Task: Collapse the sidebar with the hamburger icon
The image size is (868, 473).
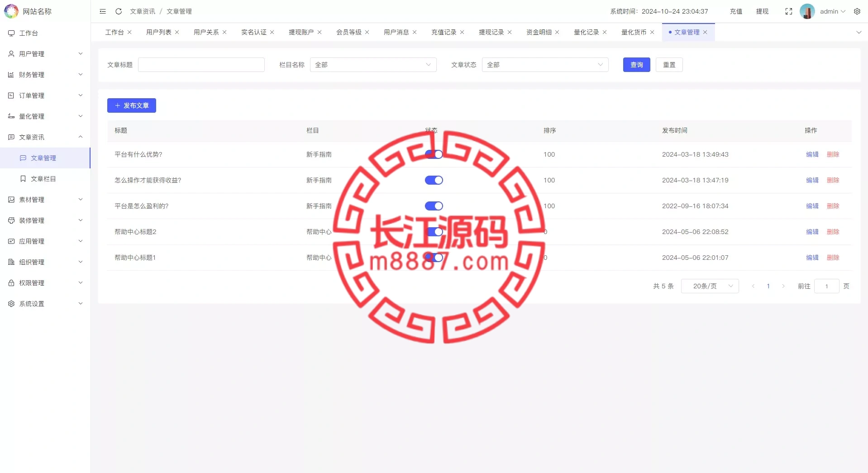Action: [103, 11]
